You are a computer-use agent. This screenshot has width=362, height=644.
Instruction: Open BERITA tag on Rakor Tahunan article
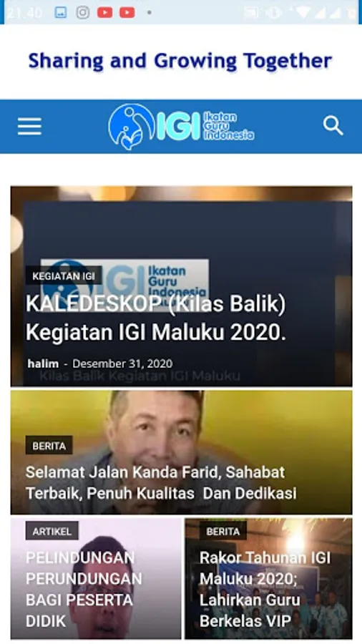click(223, 531)
